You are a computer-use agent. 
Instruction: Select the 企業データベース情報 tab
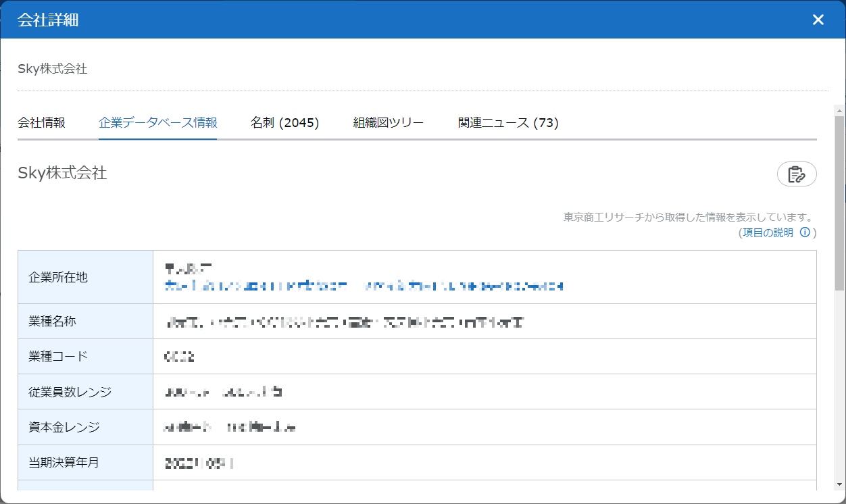point(157,123)
